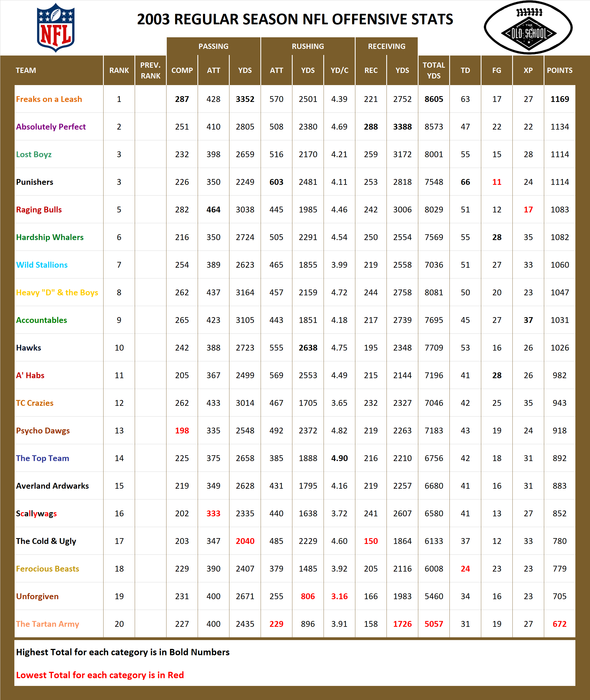Select the RUSHING section header
The height and width of the screenshot is (700, 590).
click(308, 46)
